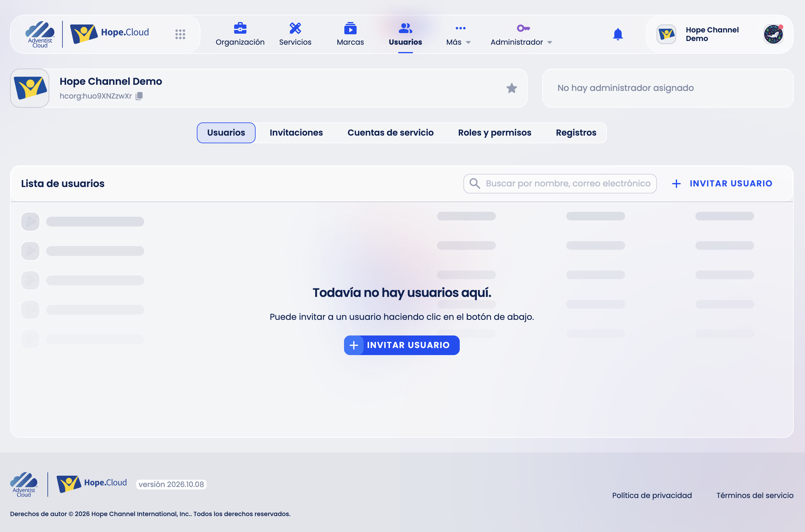Copy the organization ID hcorg:huo9XNZzwXr
The image size is (805, 532).
(x=139, y=96)
